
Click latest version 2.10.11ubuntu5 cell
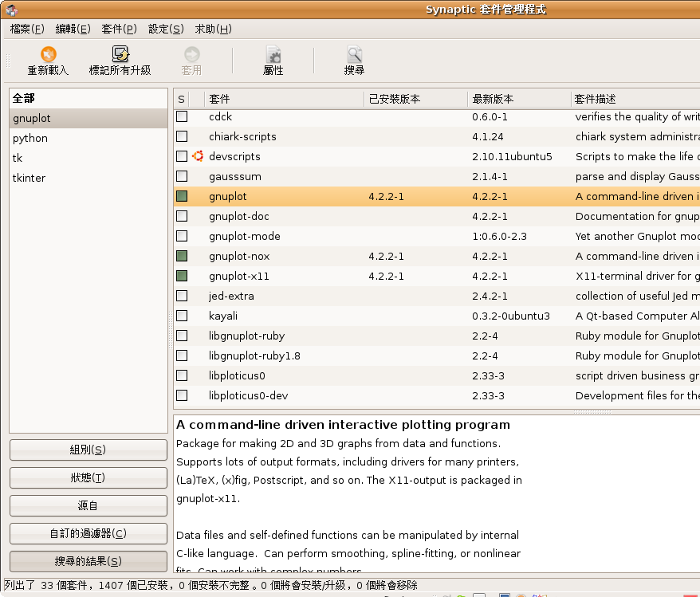[512, 156]
